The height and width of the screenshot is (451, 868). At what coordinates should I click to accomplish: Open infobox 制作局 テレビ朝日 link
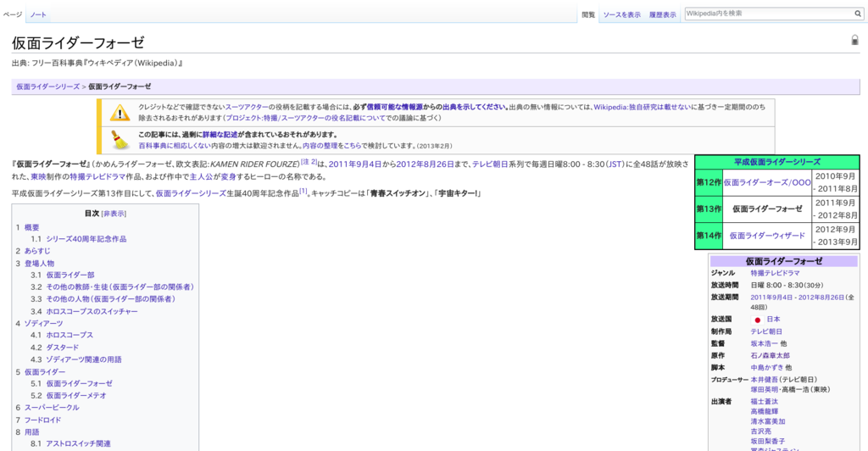tap(766, 331)
